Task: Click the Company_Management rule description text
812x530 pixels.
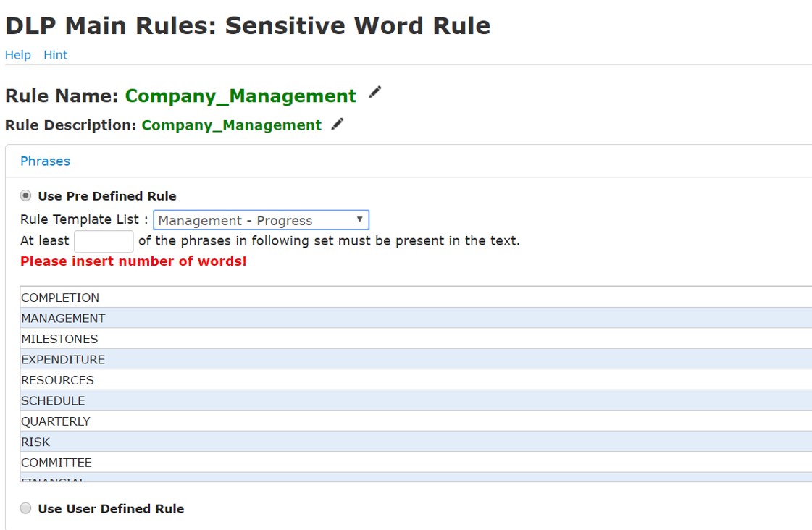Action: pos(231,125)
